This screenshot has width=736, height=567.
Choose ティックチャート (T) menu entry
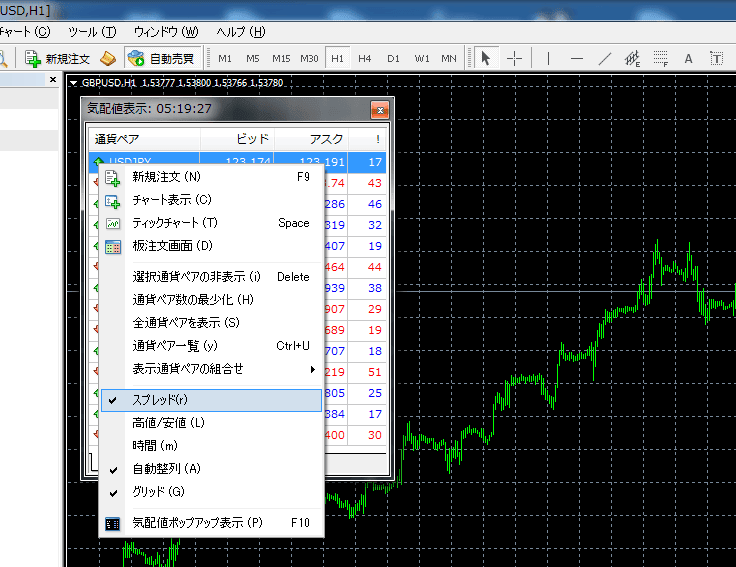[212, 223]
